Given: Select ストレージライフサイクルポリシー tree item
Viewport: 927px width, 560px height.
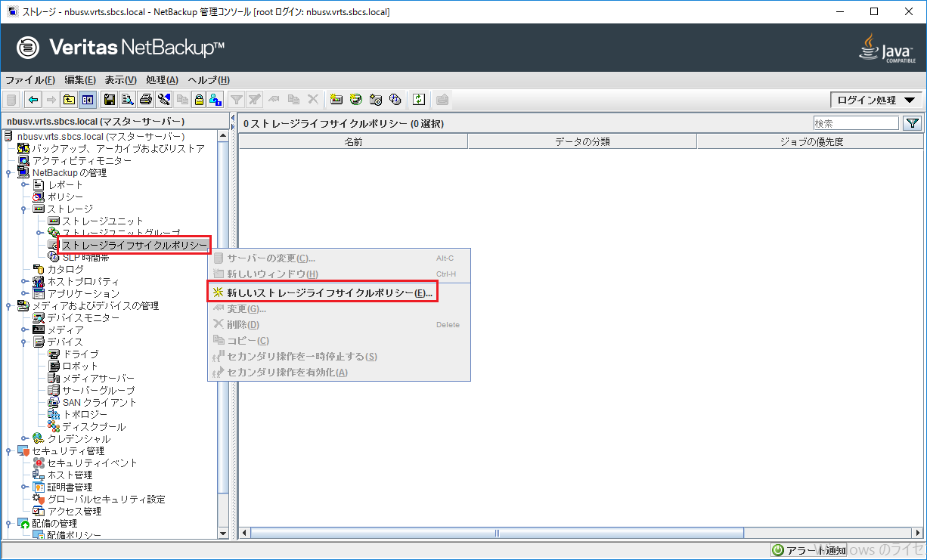Looking at the screenshot, I should pyautogui.click(x=134, y=245).
